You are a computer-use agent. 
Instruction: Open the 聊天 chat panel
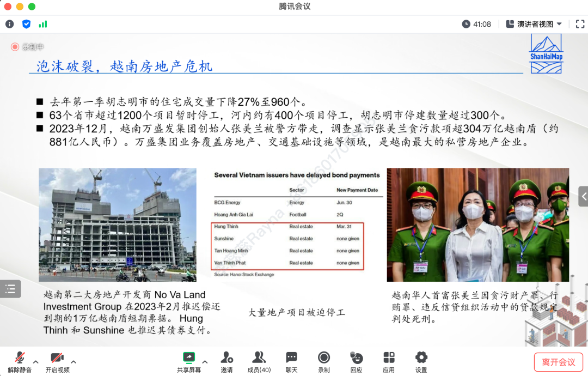(291, 362)
